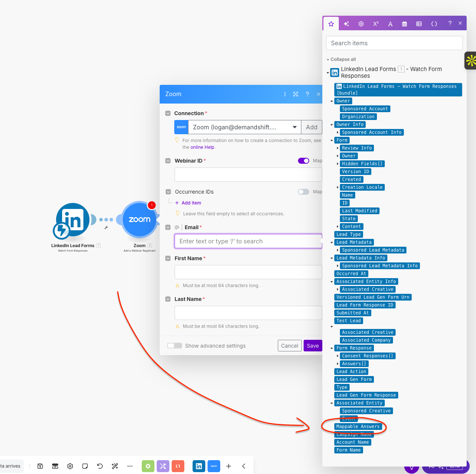Screen dimensions: 476x474
Task: Collapse the favorites bar with left chevron
Action: coord(244,466)
